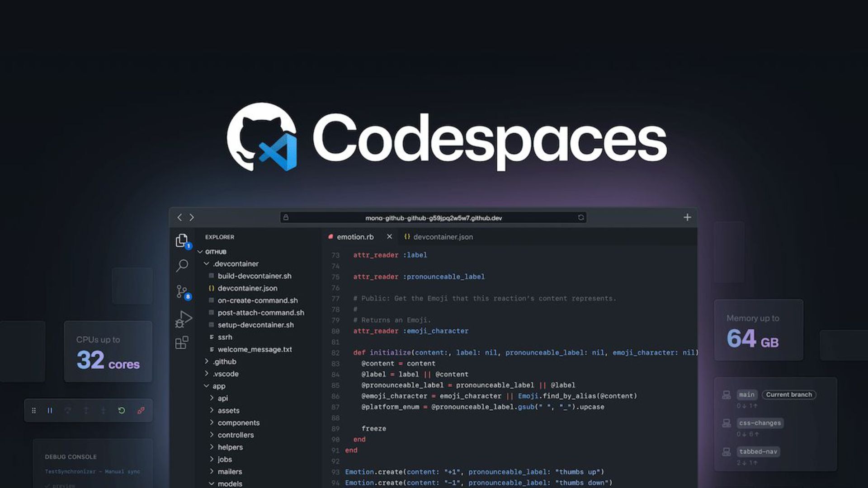Screen dimensions: 868x488
Task: Click line 82 def initialize in editor
Action: [525, 352]
